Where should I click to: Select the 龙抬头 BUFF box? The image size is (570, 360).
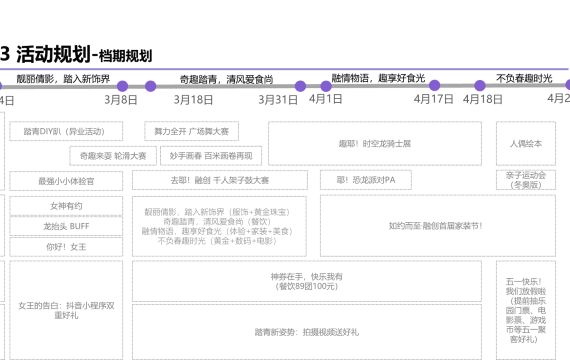[x=66, y=226]
